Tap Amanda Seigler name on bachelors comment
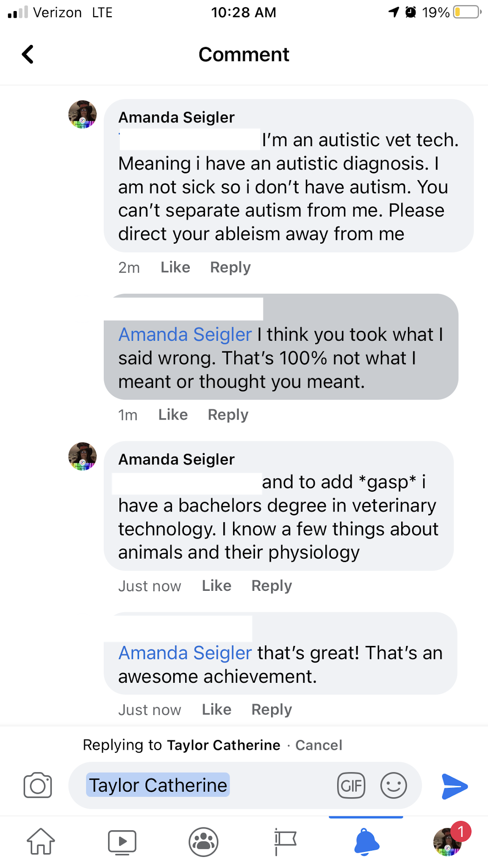Image resolution: width=488 pixels, height=868 pixels. pyautogui.click(x=176, y=459)
